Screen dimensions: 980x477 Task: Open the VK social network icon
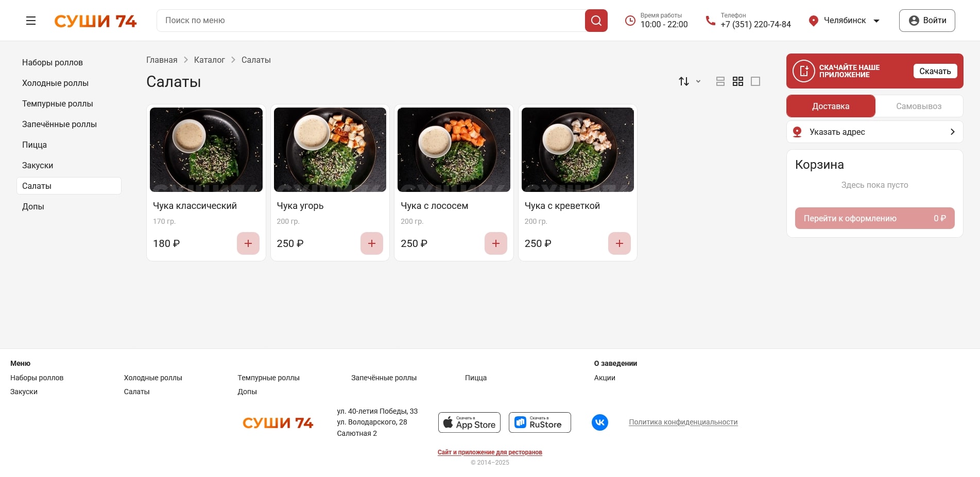pyautogui.click(x=599, y=422)
